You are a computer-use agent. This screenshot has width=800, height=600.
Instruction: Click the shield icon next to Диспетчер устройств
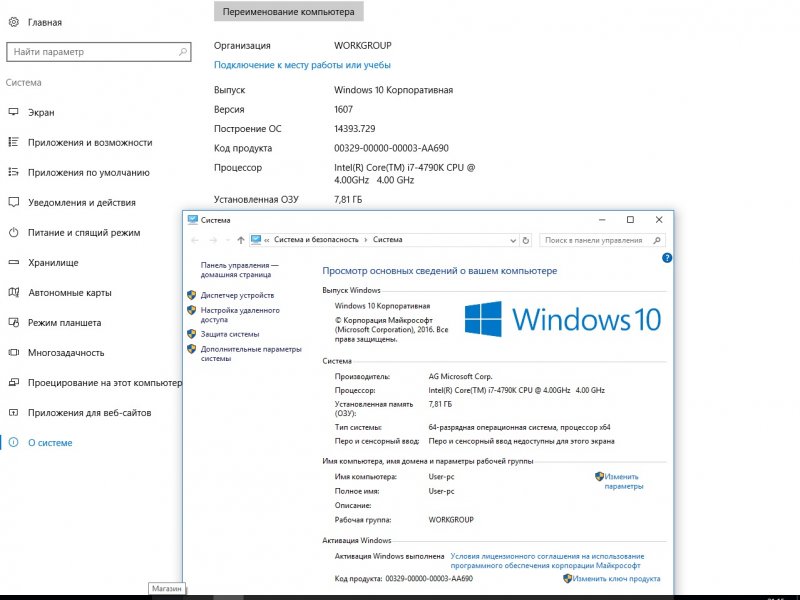(x=192, y=295)
